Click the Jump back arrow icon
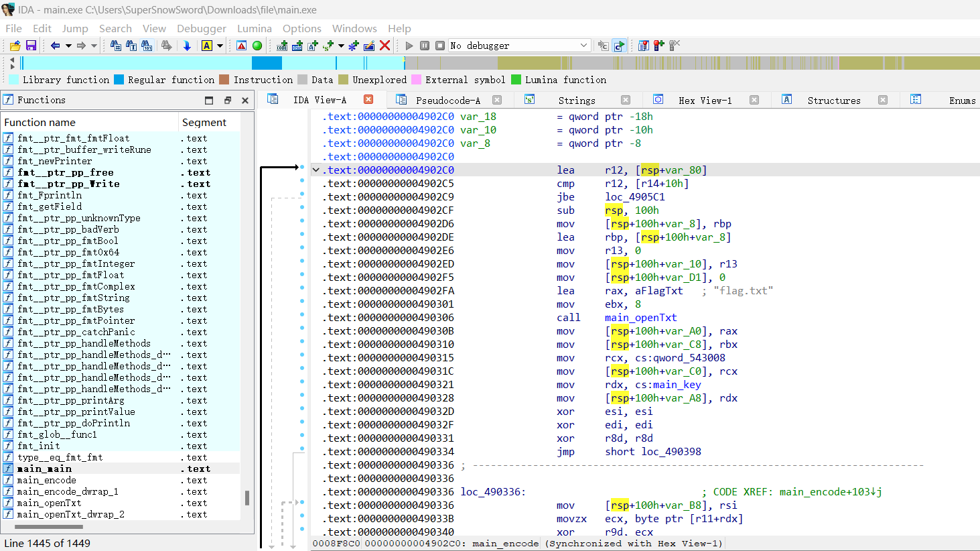This screenshot has height=551, width=980. (x=55, y=46)
